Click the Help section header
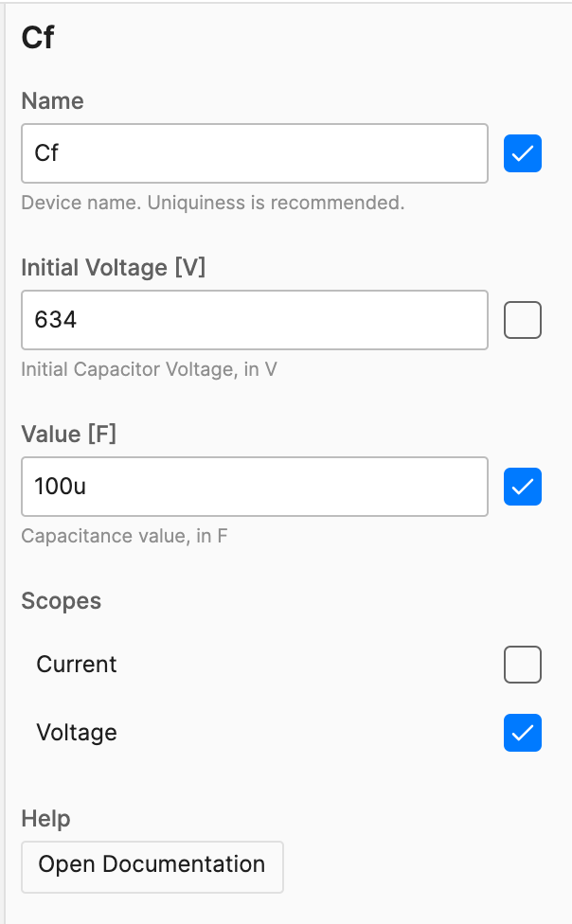Screen dimensions: 572x924 pos(45,819)
